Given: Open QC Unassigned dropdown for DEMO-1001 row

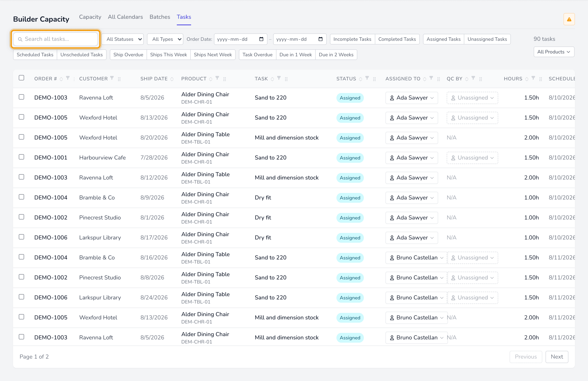Looking at the screenshot, I should click(472, 158).
